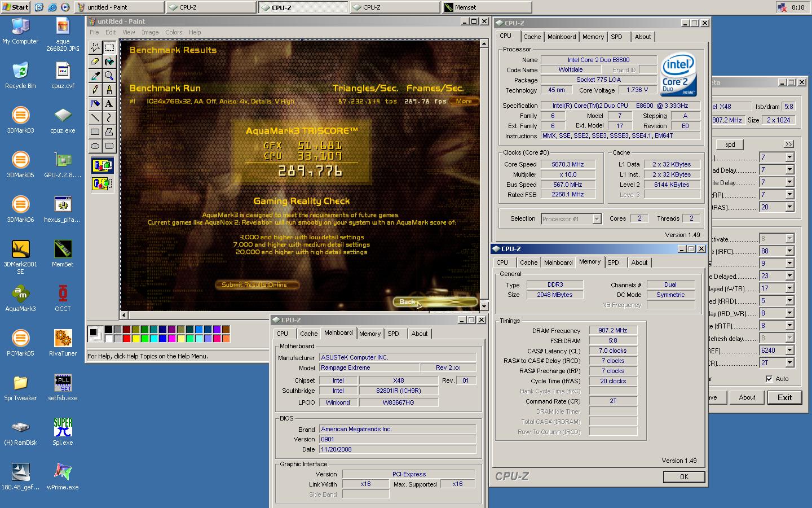The image size is (812, 508).
Task: Select the rectangular Select tool in Paint
Action: click(x=109, y=47)
